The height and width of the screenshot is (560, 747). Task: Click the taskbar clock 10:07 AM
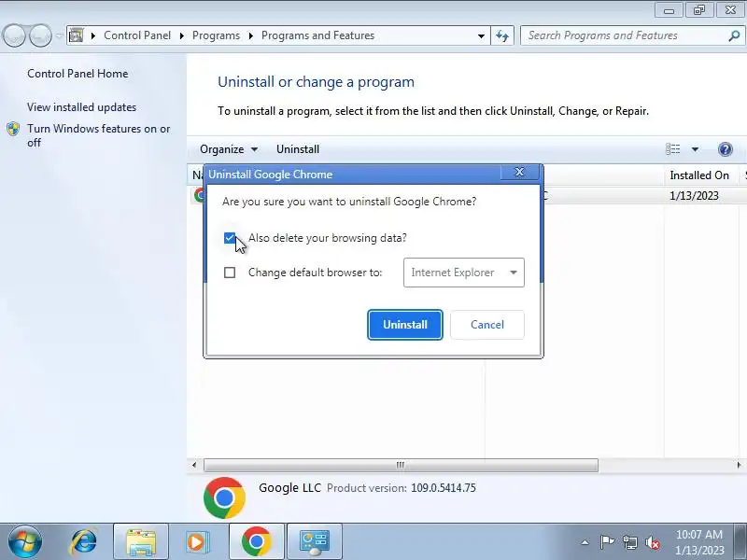(699, 534)
